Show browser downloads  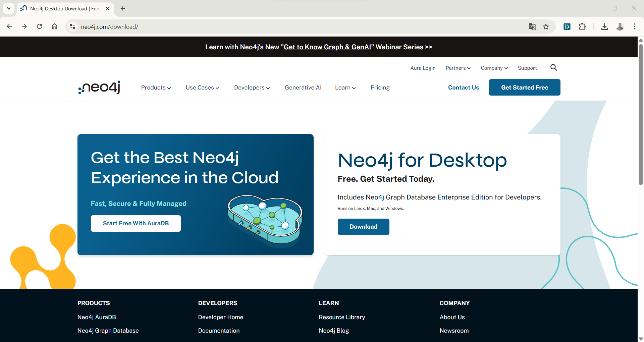604,26
